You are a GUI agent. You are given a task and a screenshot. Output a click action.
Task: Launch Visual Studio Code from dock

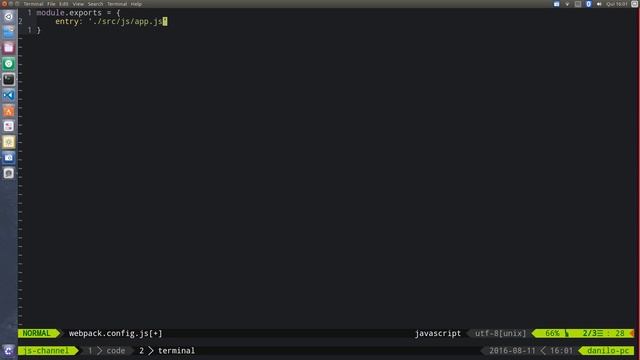click(x=9, y=95)
